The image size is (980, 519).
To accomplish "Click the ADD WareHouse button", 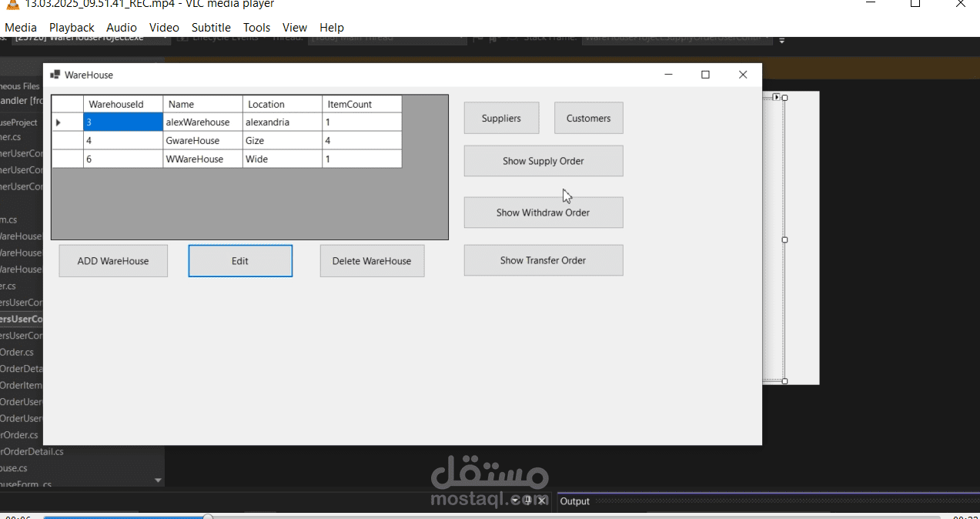I will (112, 260).
